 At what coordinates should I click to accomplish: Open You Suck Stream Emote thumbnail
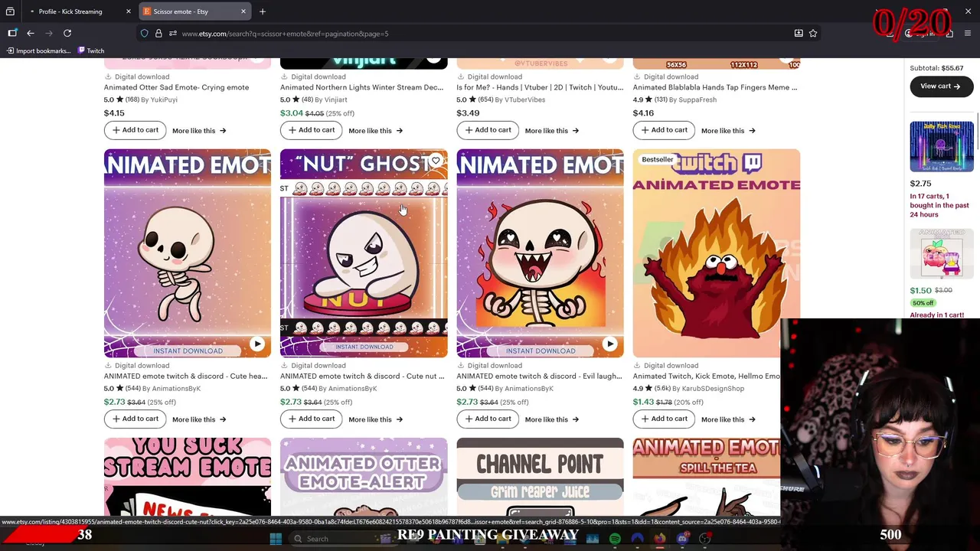click(x=188, y=477)
